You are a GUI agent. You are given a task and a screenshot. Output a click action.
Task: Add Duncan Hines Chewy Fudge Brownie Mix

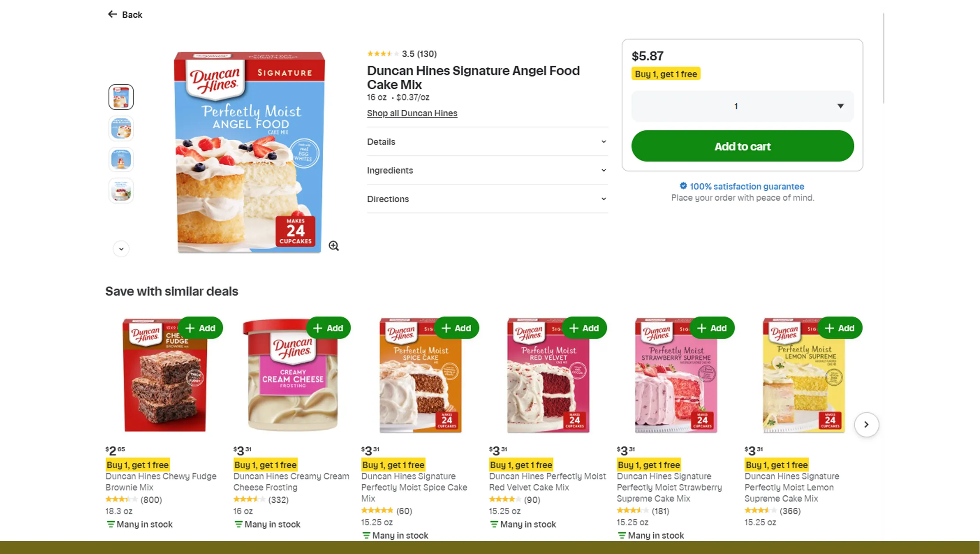[201, 327]
